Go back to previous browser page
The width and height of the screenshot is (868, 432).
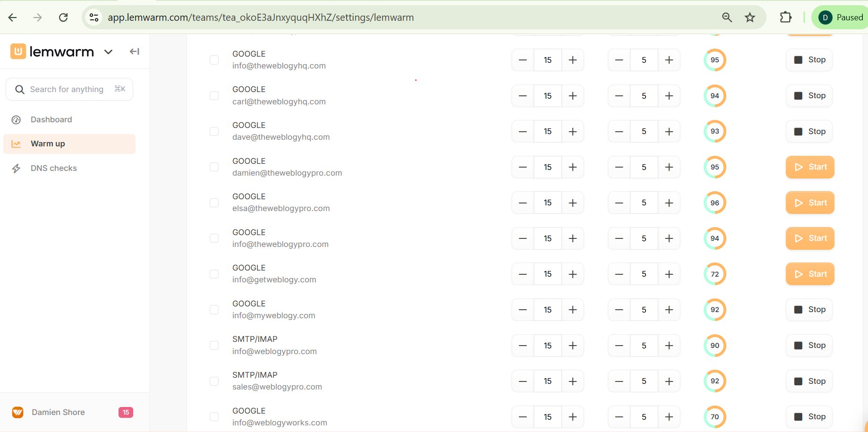(13, 17)
